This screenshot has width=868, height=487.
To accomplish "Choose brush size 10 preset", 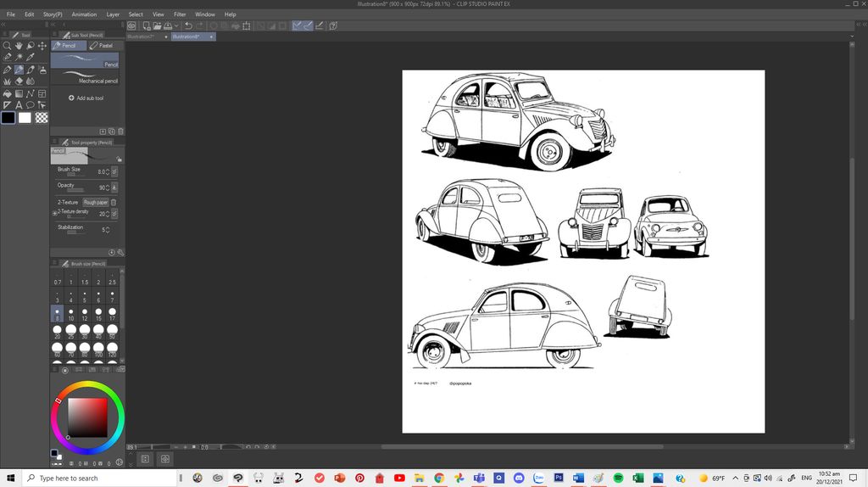I will coord(71,314).
